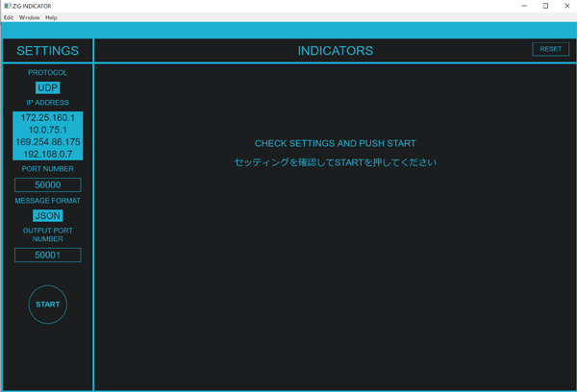Image resolution: width=577 pixels, height=392 pixels.
Task: Click the RESET button
Action: (x=550, y=49)
